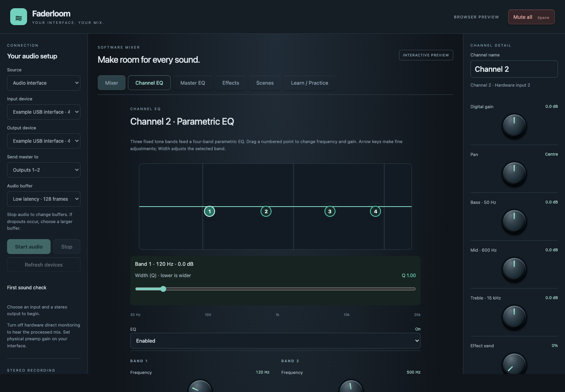
Task: Click the Band 1 frequency 120 Hz value
Action: pos(262,372)
